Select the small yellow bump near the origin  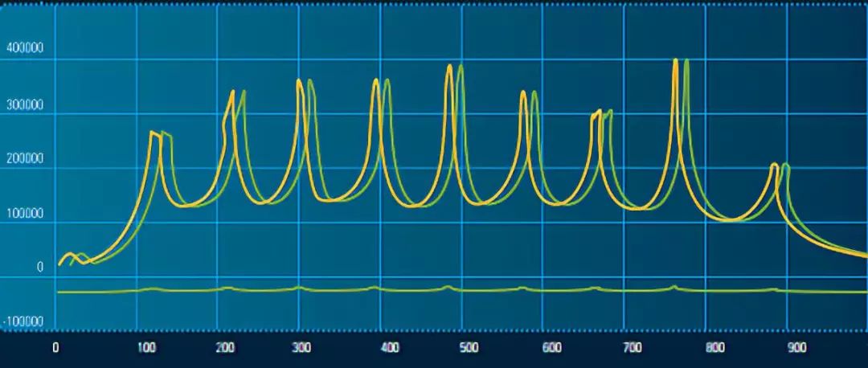point(69,254)
